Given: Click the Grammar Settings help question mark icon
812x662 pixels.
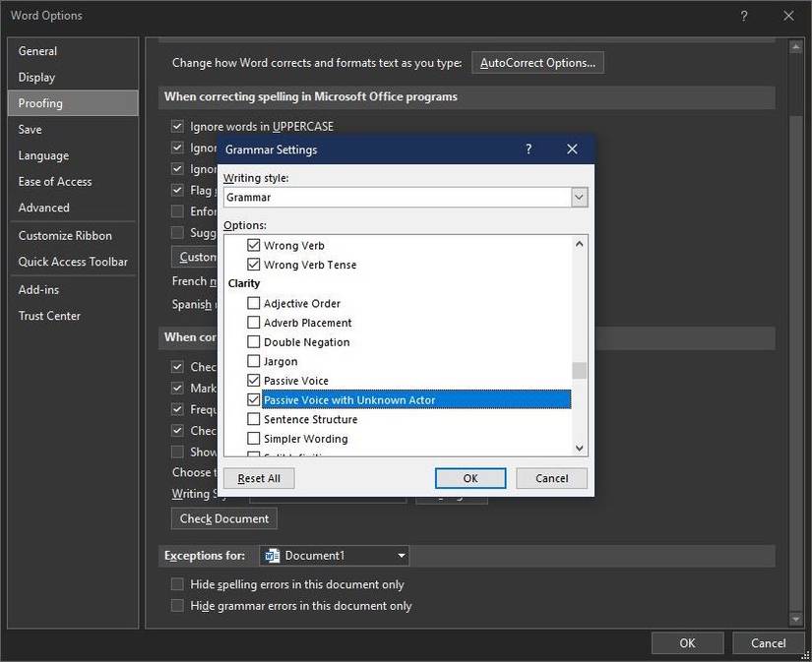Looking at the screenshot, I should click(x=529, y=150).
